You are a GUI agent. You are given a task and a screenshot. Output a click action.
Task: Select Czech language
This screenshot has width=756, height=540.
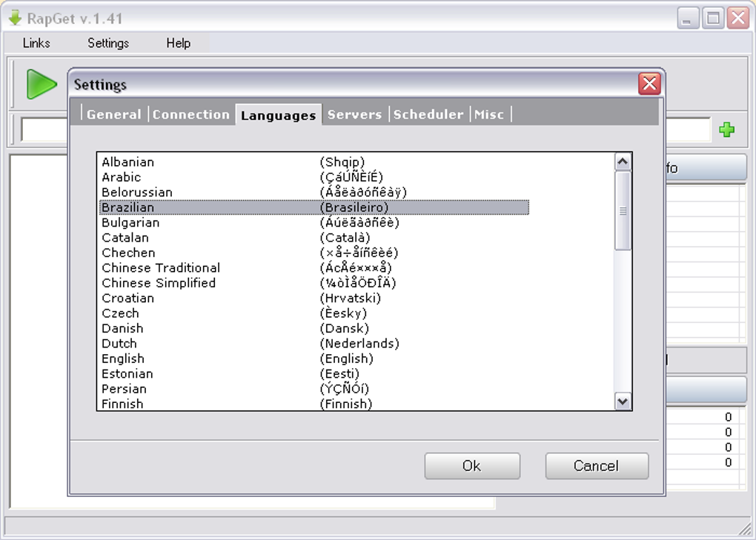(121, 313)
